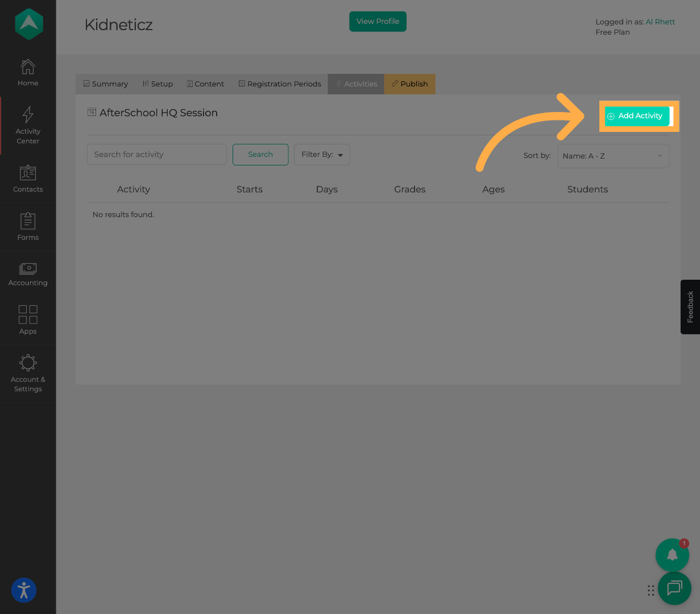700x614 pixels.
Task: Click the Add Activity button
Action: point(636,116)
